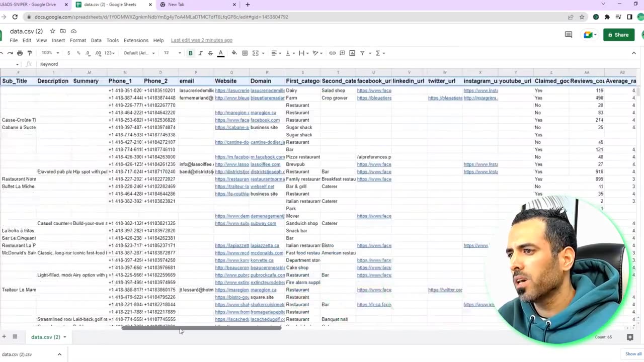This screenshot has width=644, height=362.
Task: Decrease decimal places button
Action: pos(88,53)
